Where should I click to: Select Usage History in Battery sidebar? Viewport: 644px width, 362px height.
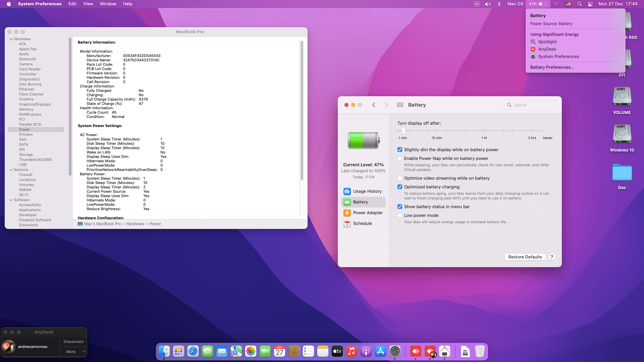363,191
